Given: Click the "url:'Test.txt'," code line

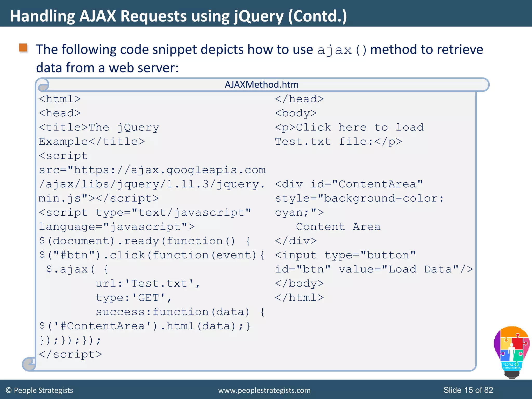Looking at the screenshot, I should click(148, 283).
